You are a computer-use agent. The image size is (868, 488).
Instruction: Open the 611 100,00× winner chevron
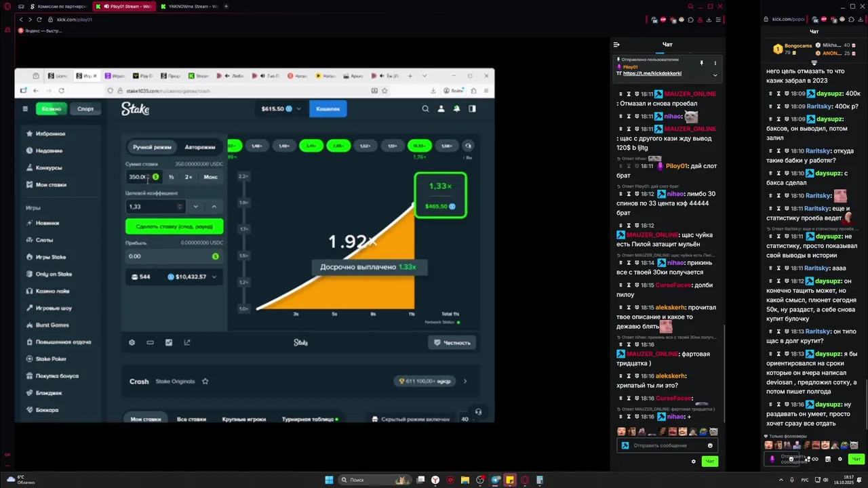pyautogui.click(x=465, y=381)
